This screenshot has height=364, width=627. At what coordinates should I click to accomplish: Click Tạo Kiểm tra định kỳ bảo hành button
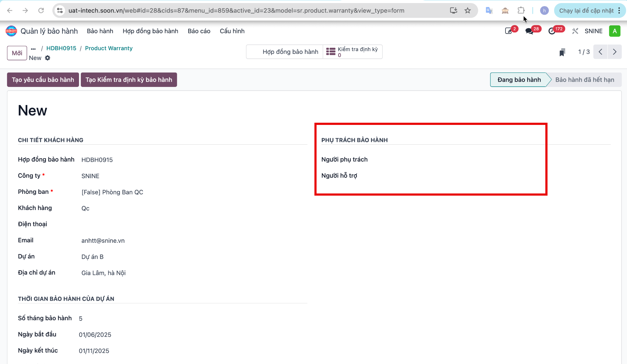tap(129, 80)
